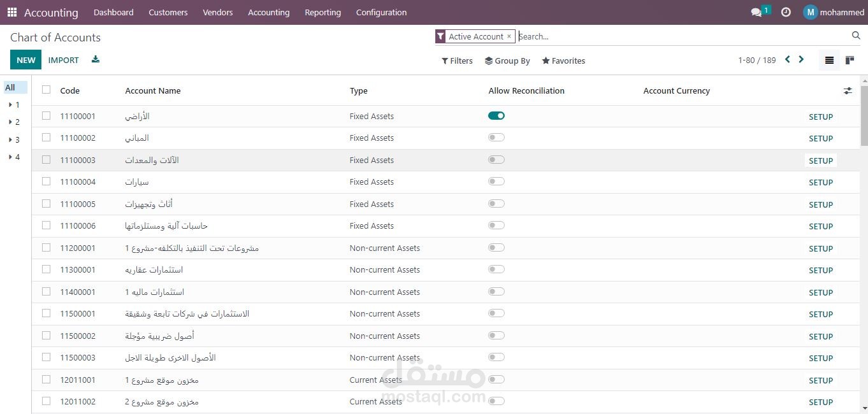Go to the next page arrow

coord(801,60)
